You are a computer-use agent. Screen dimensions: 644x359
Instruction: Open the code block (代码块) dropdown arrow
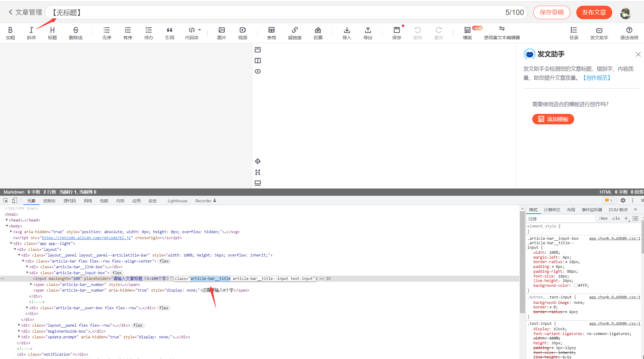pyautogui.click(x=200, y=30)
